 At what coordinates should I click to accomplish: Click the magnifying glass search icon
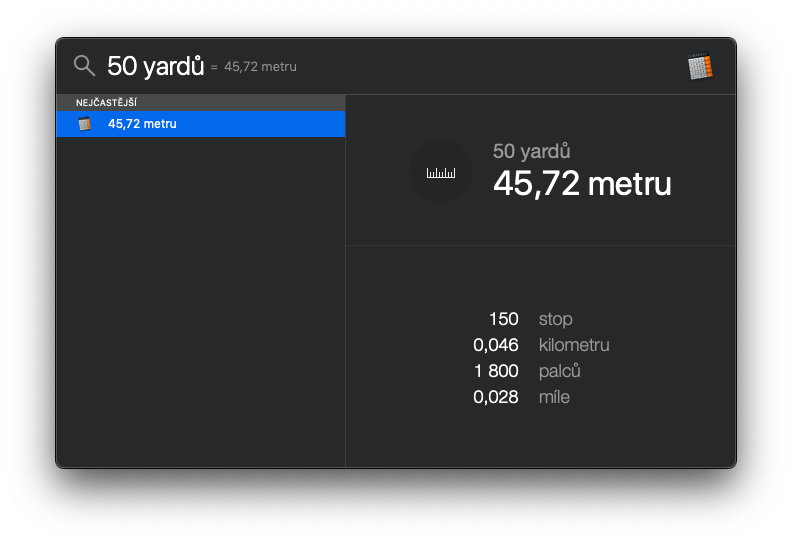pos(85,66)
